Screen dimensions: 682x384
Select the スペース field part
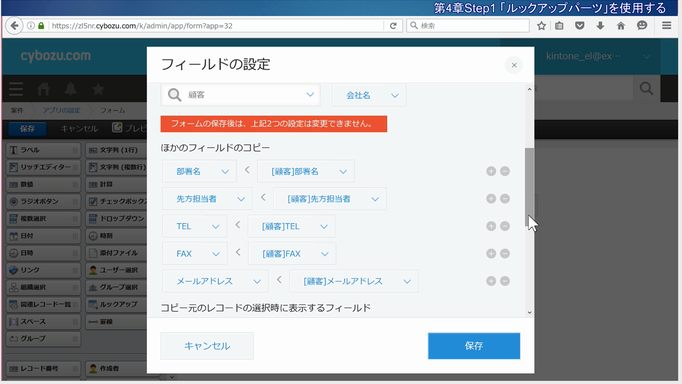point(43,321)
